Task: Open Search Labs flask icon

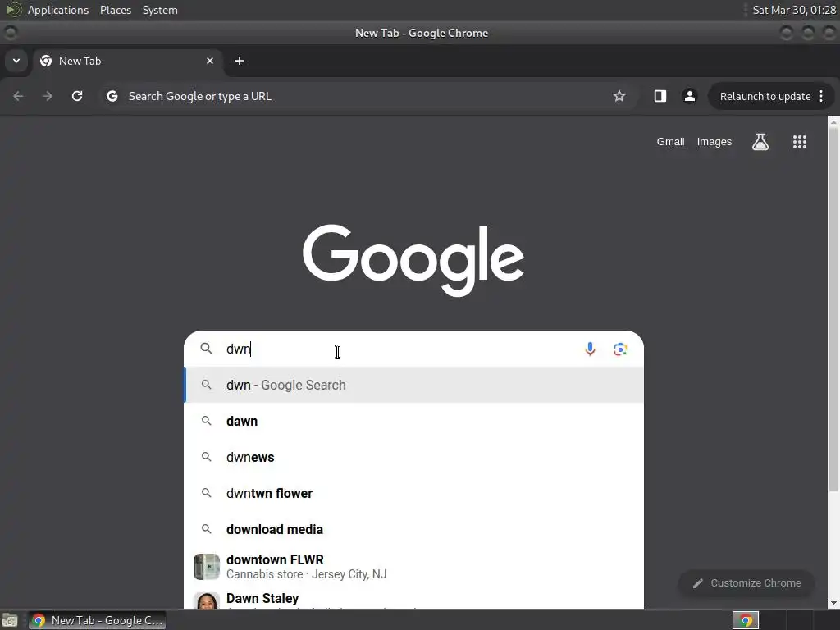Action: click(760, 142)
